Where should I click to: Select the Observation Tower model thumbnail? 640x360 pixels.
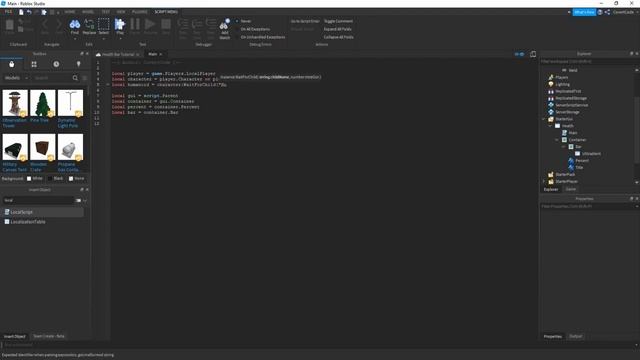point(15,103)
